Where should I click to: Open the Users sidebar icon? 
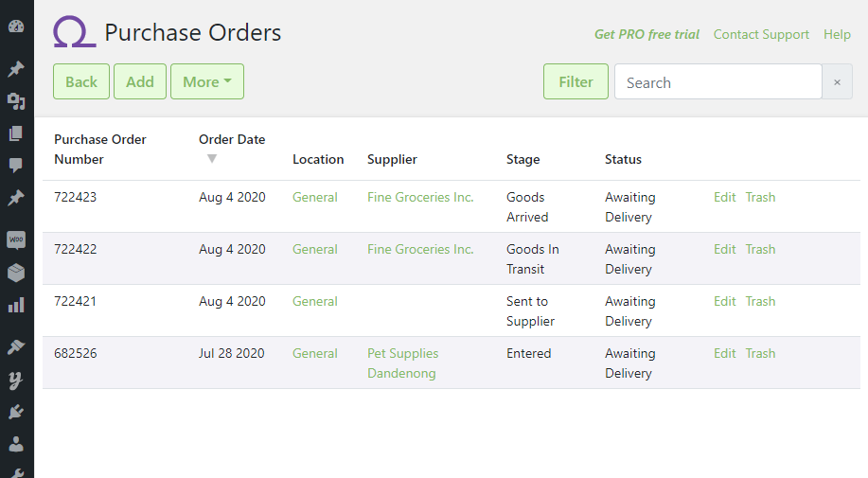[16, 444]
